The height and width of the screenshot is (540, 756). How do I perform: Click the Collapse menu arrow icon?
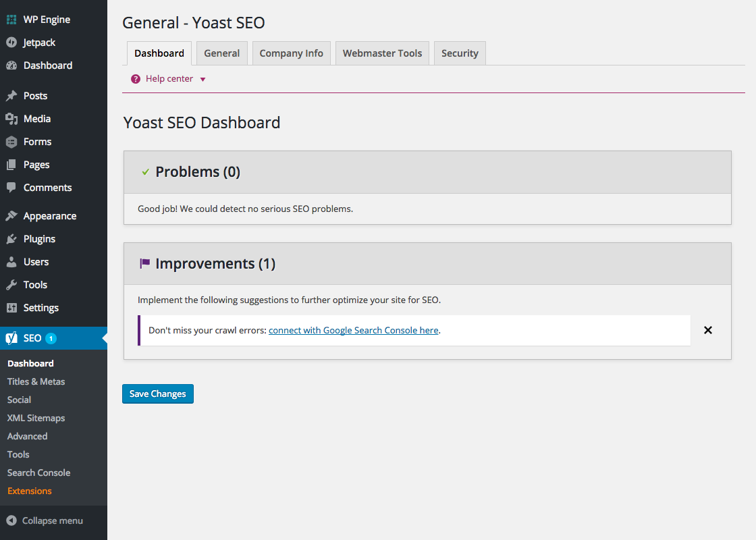(11, 520)
